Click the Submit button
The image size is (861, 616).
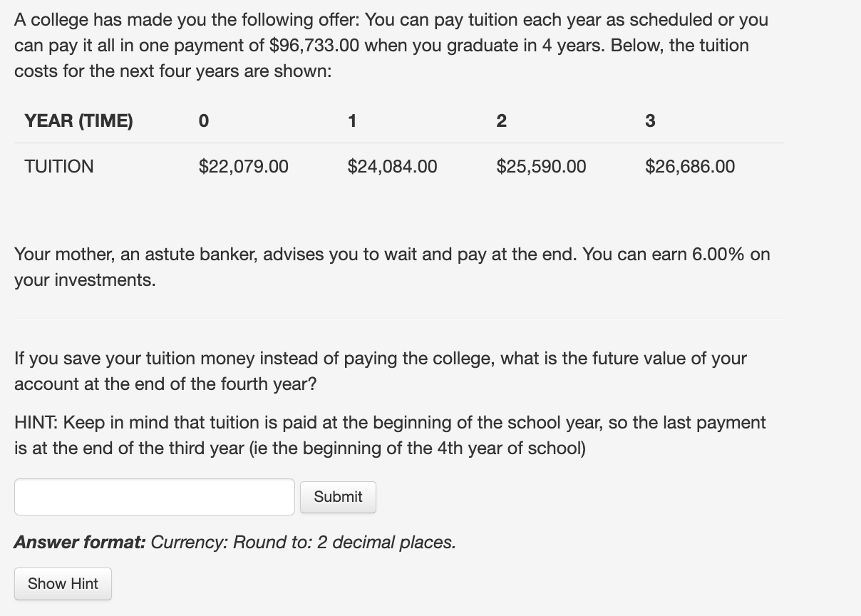pos(338,497)
